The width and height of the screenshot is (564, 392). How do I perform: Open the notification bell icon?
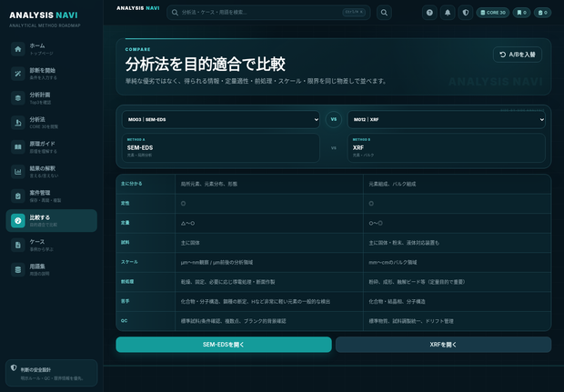(x=448, y=13)
